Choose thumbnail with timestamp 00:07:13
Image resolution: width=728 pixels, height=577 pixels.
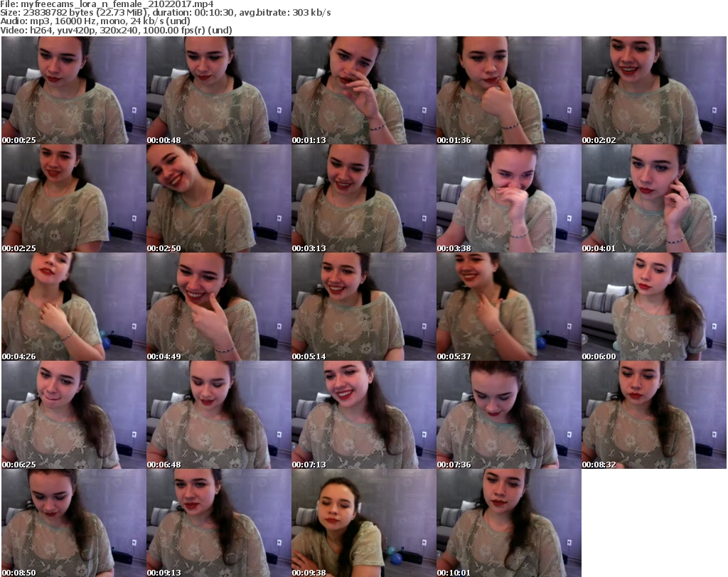[x=363, y=415]
